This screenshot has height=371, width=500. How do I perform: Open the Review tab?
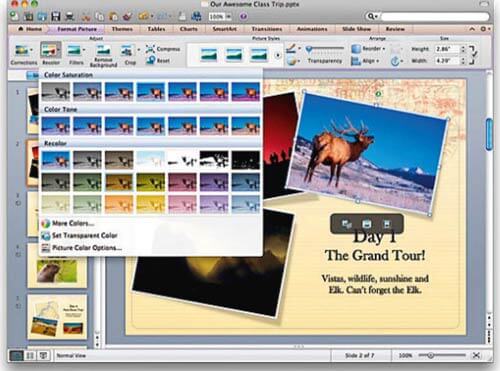395,29
